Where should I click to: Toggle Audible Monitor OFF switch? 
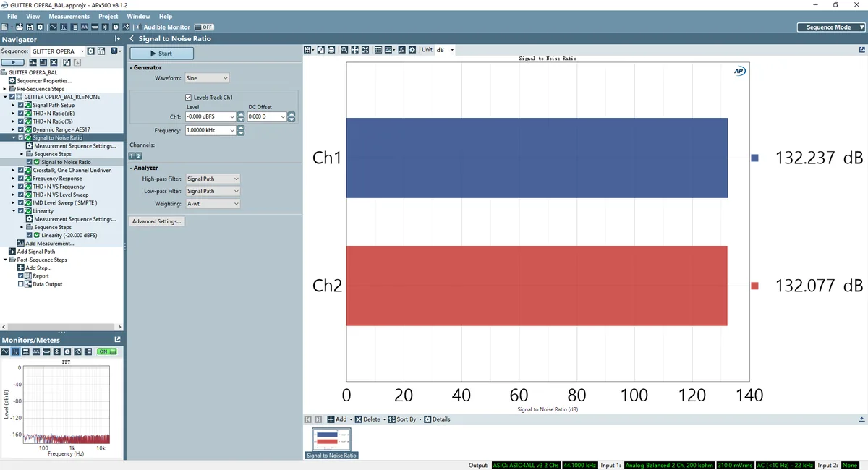click(x=203, y=27)
